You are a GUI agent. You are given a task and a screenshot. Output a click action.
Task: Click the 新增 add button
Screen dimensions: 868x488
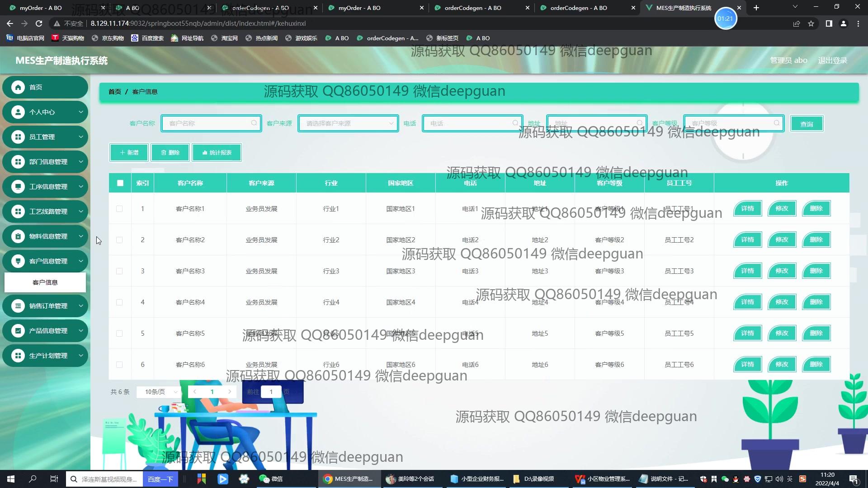128,152
